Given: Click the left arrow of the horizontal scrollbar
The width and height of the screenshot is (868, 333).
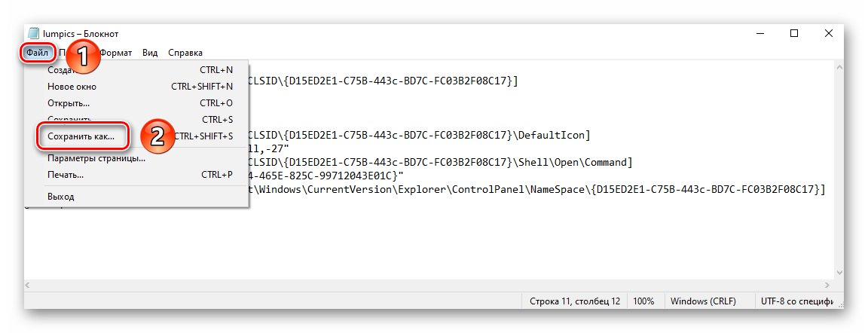Looking at the screenshot, I should tap(30, 285).
